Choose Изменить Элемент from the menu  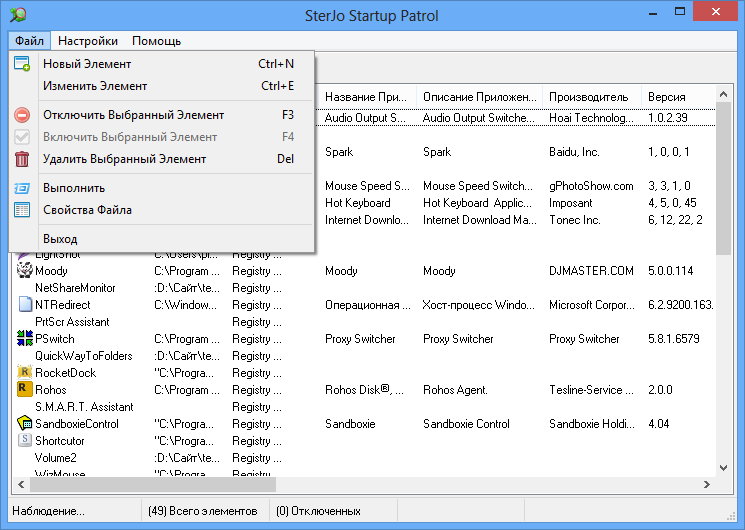95,86
